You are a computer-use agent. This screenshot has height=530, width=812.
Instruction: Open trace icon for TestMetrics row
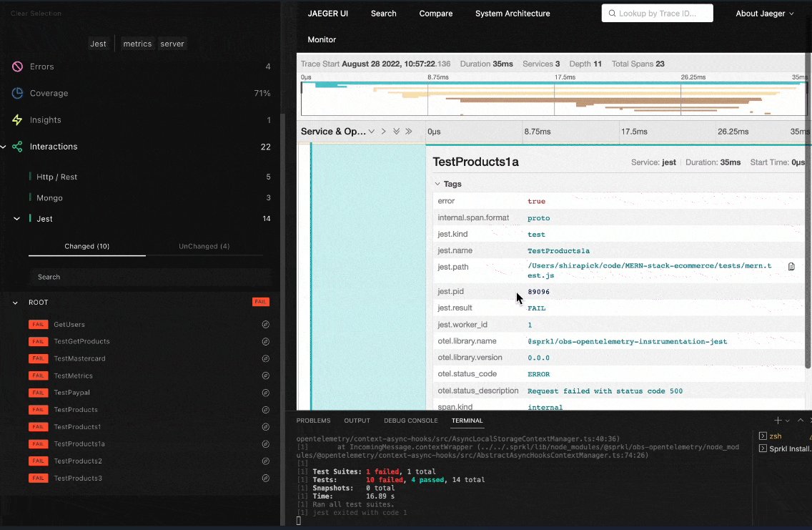click(266, 376)
